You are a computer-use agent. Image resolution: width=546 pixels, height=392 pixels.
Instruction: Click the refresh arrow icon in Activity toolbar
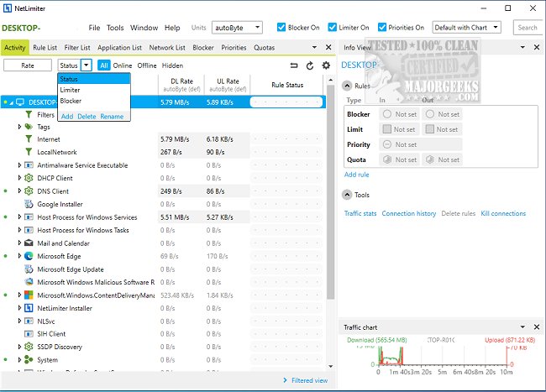[x=310, y=65]
